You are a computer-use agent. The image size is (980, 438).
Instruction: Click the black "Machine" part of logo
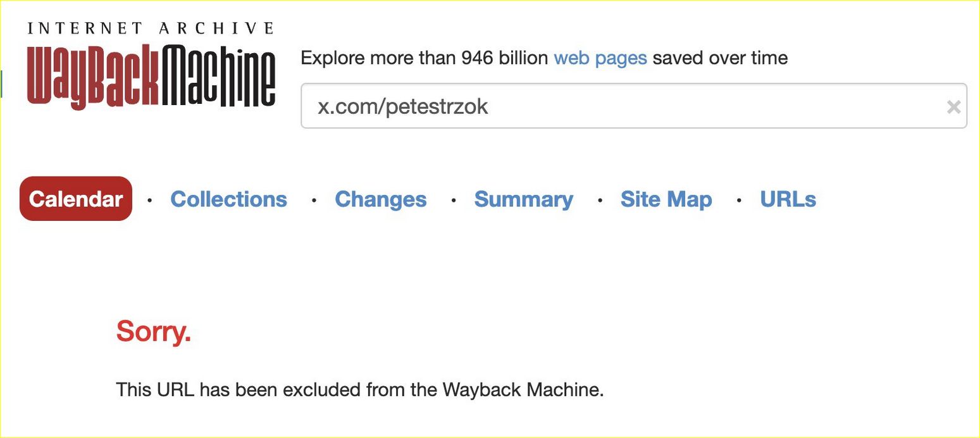click(218, 75)
